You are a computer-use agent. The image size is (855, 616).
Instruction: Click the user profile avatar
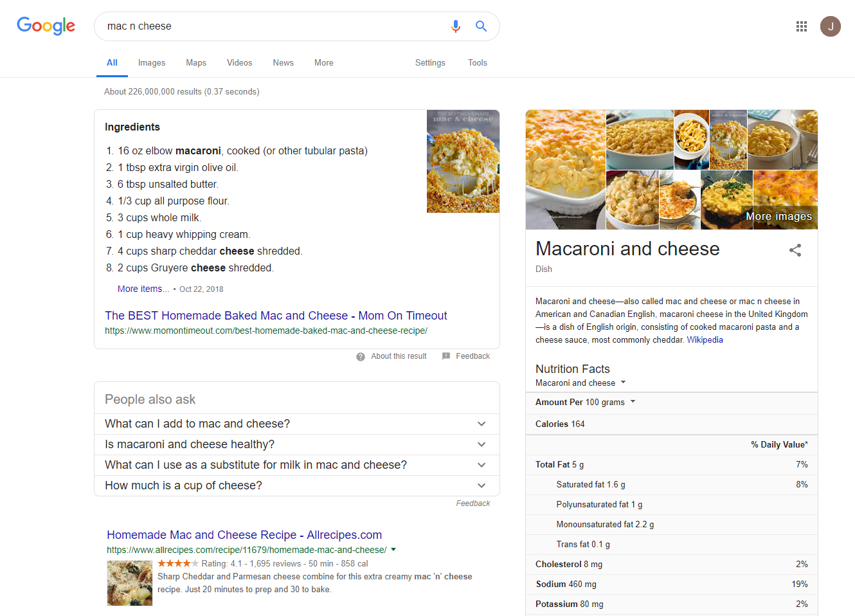click(831, 26)
